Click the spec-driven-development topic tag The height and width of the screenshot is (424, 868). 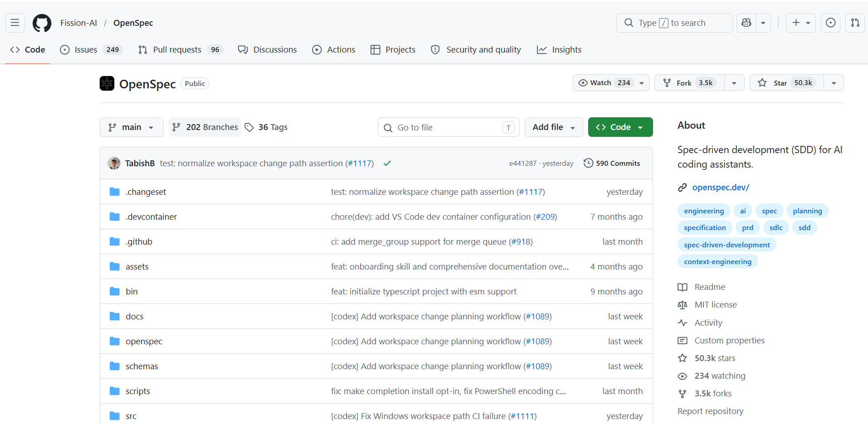pos(727,245)
